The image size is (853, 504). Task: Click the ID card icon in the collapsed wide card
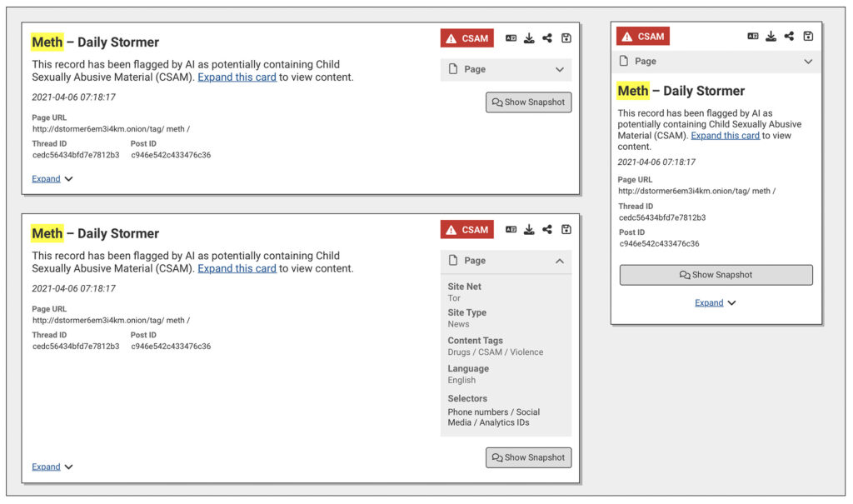pos(511,38)
